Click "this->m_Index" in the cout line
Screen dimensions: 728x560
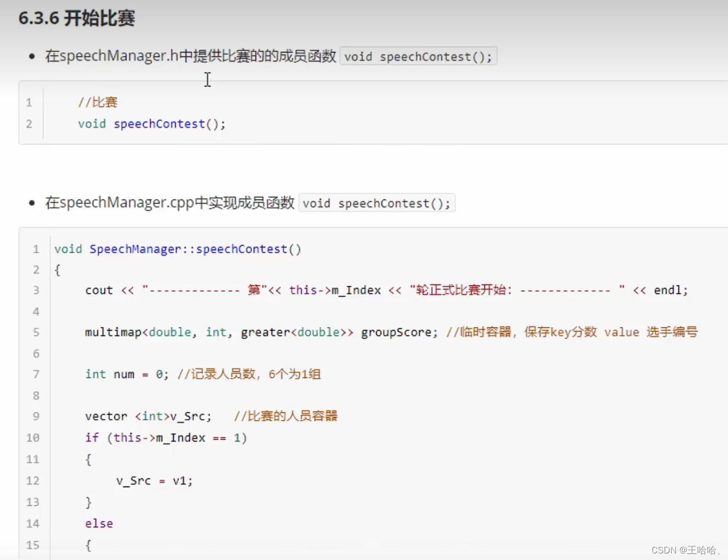coord(335,290)
